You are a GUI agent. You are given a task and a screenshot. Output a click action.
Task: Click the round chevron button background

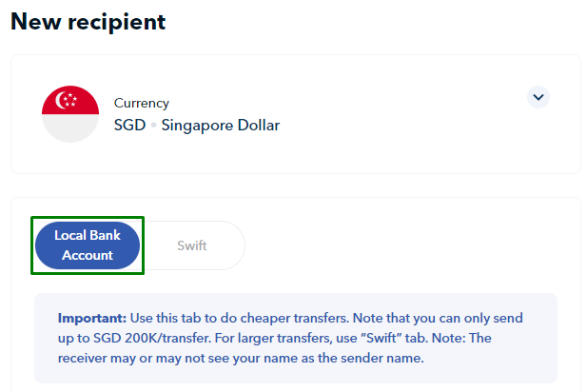pos(538,97)
